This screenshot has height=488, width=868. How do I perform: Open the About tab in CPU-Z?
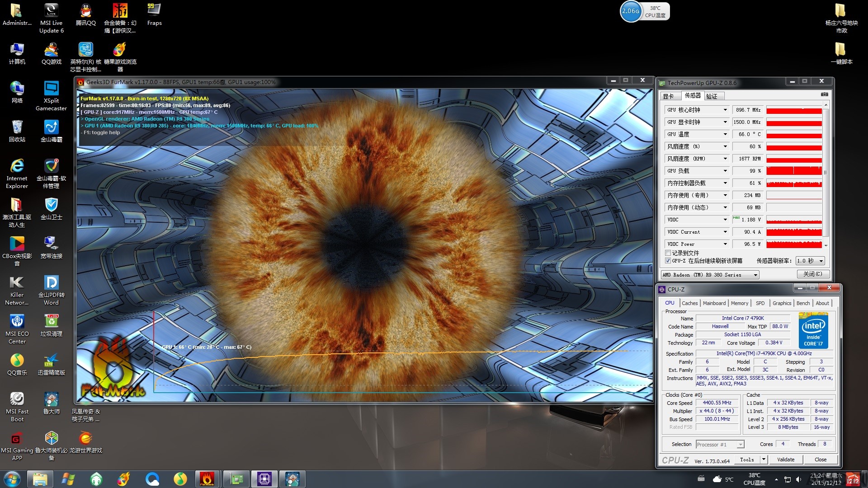point(822,303)
